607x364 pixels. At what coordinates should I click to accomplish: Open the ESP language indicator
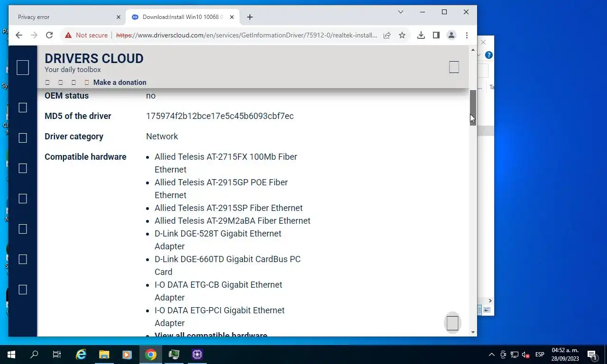540,355
